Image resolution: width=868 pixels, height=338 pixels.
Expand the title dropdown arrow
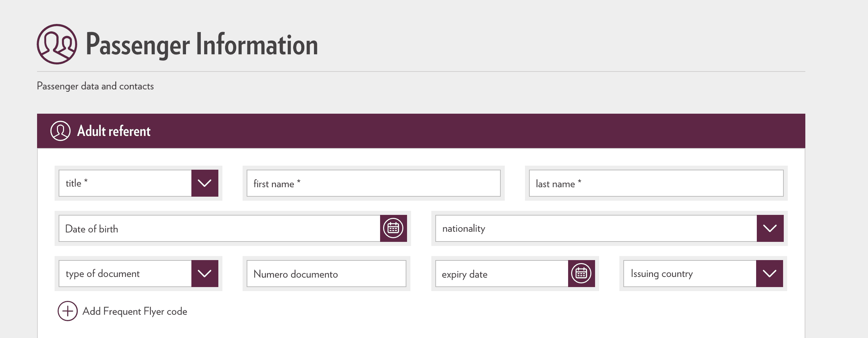click(205, 183)
